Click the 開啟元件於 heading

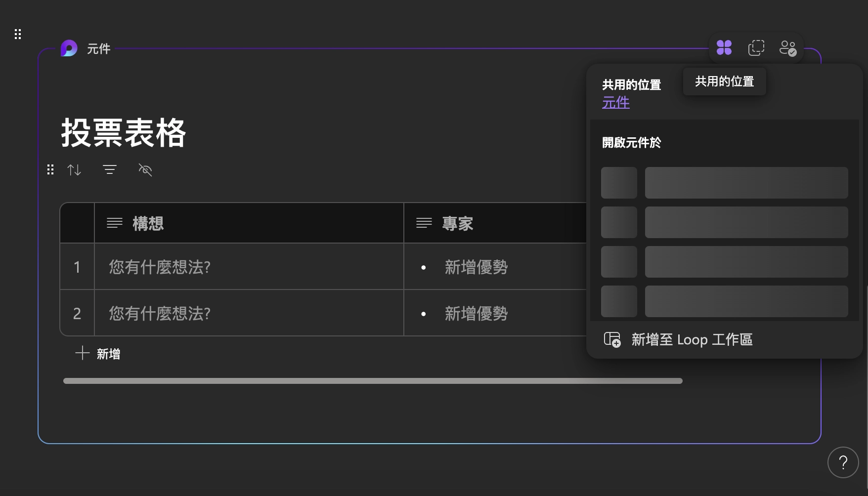[632, 143]
